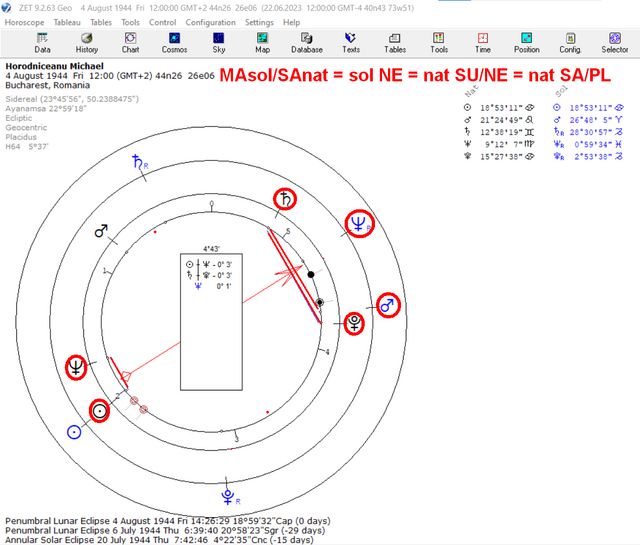This screenshot has height=545, width=640.
Task: Click solar Neptune position 0°59'34"
Action: [x=594, y=144]
